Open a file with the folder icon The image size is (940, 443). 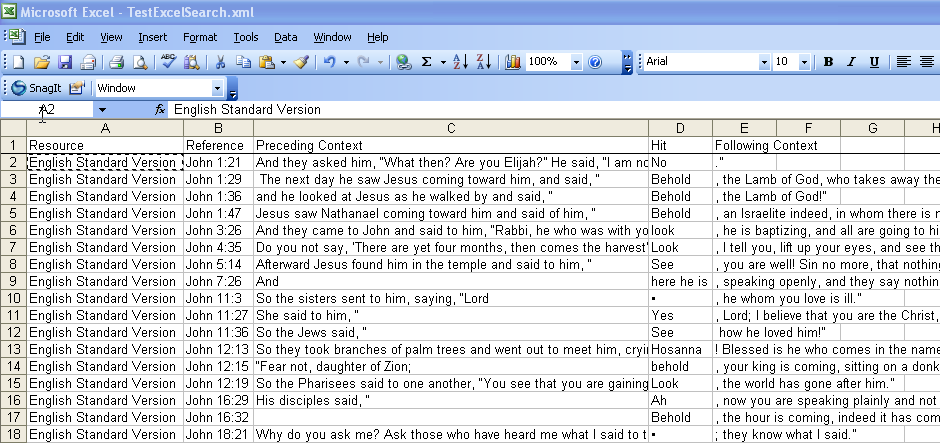click(x=41, y=62)
